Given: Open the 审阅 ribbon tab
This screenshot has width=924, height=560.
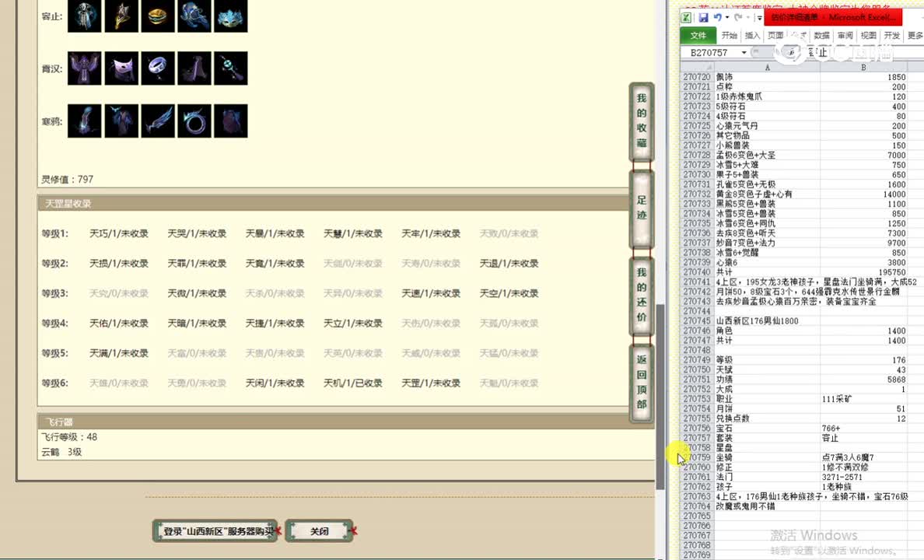Looking at the screenshot, I should (x=845, y=35).
